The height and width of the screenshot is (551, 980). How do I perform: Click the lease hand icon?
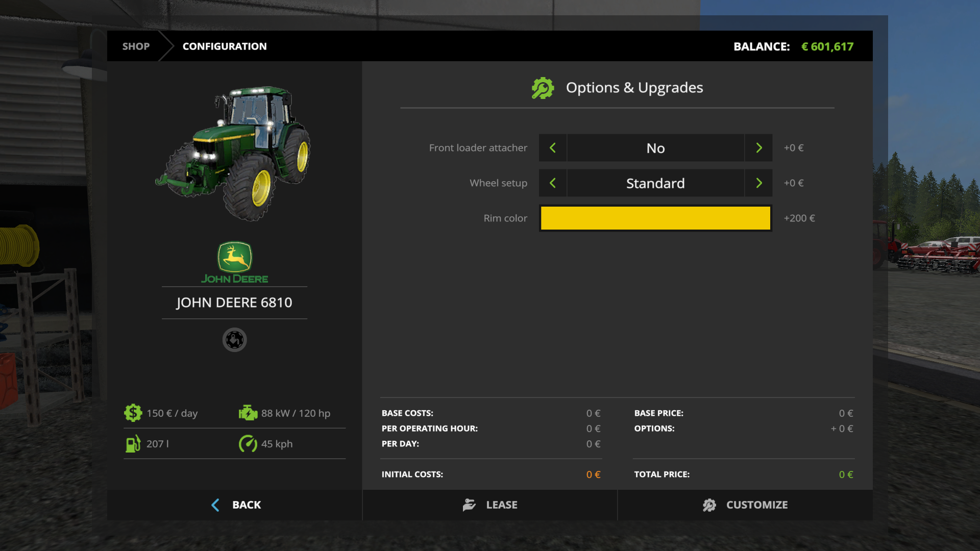click(x=469, y=505)
